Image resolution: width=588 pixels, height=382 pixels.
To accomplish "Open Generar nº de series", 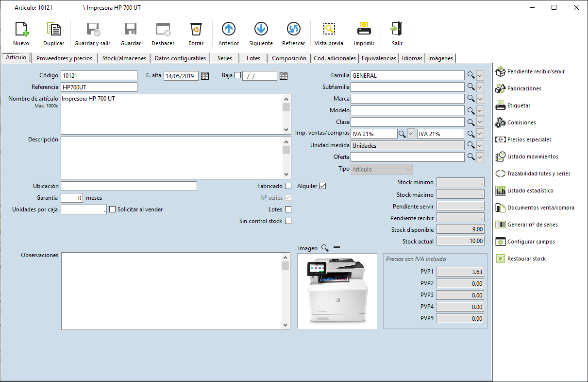I will point(527,225).
